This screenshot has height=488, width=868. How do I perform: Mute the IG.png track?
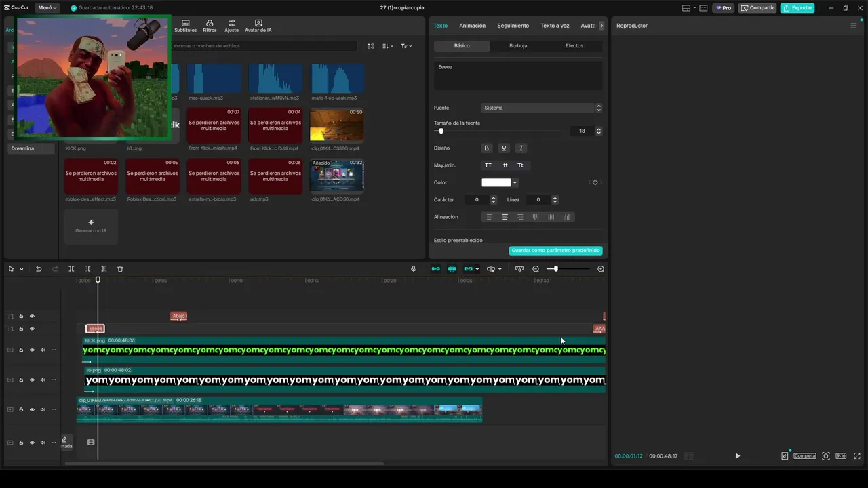click(43, 380)
